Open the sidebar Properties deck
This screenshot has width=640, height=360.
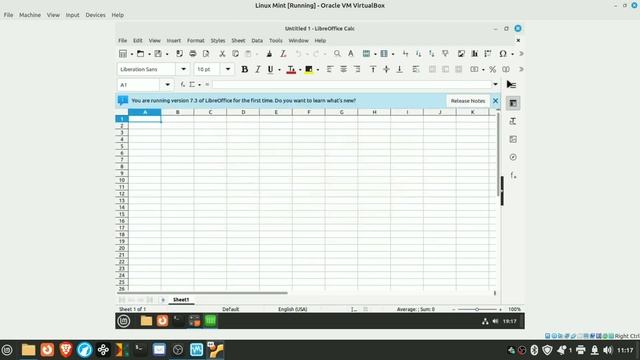[513, 103]
